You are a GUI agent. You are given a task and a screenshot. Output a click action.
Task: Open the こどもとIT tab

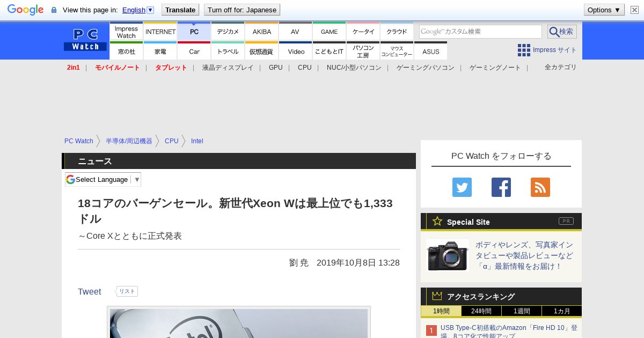[330, 51]
